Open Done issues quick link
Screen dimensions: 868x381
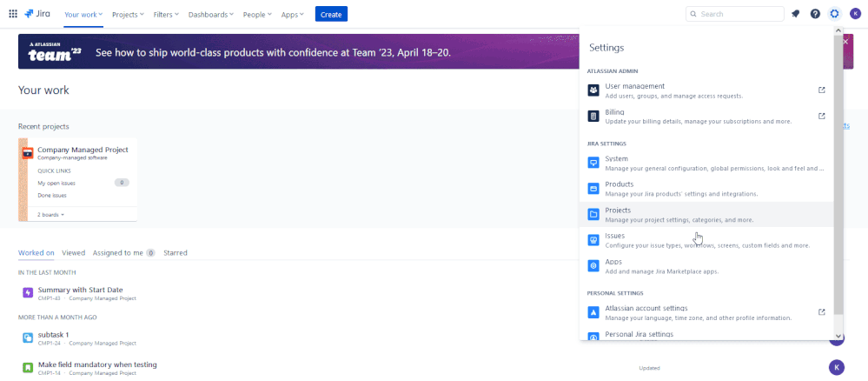pos(52,195)
